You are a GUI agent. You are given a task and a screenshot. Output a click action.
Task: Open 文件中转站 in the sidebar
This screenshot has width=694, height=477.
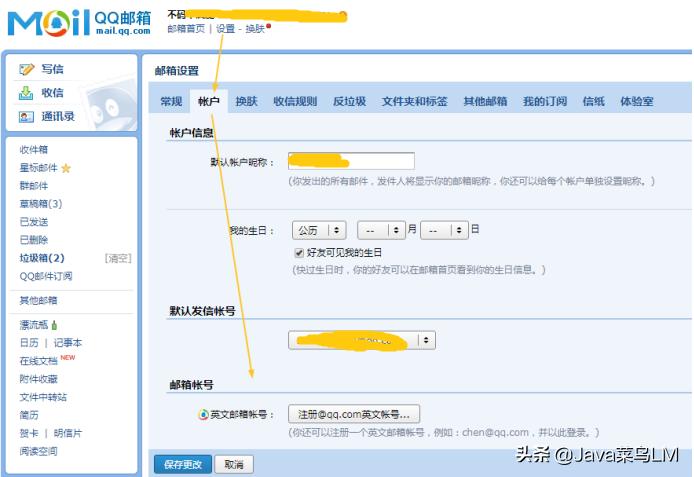point(43,397)
